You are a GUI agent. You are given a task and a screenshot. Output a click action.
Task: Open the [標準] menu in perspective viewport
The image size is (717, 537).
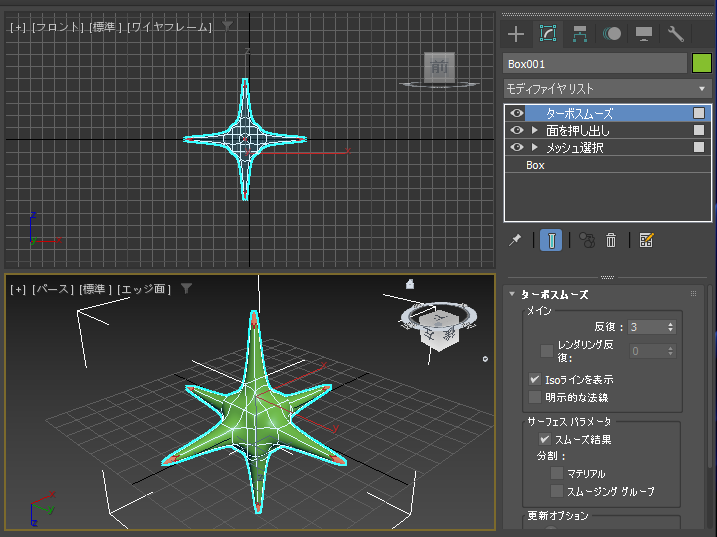pos(96,289)
